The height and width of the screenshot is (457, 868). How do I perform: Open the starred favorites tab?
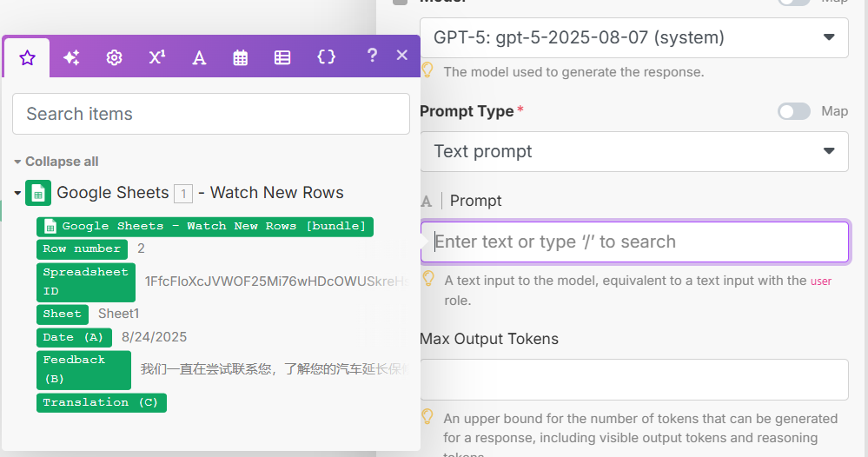(x=27, y=57)
